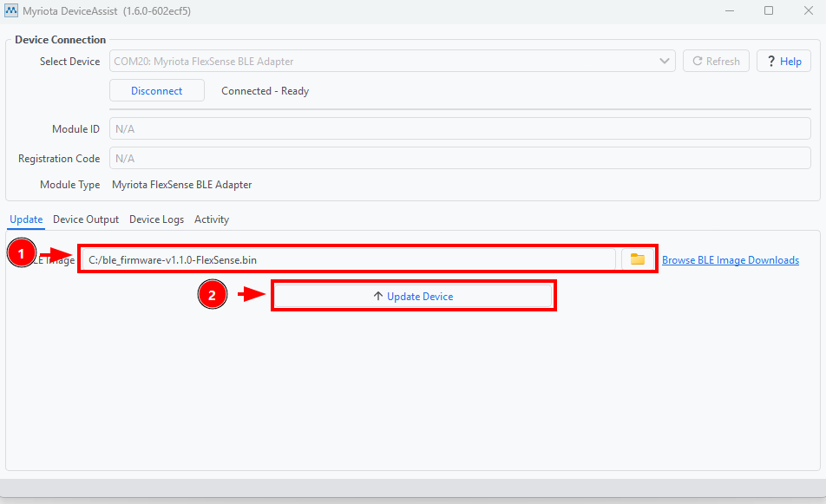Click the 'Select Device' label
This screenshot has height=504, width=826.
pyautogui.click(x=70, y=62)
